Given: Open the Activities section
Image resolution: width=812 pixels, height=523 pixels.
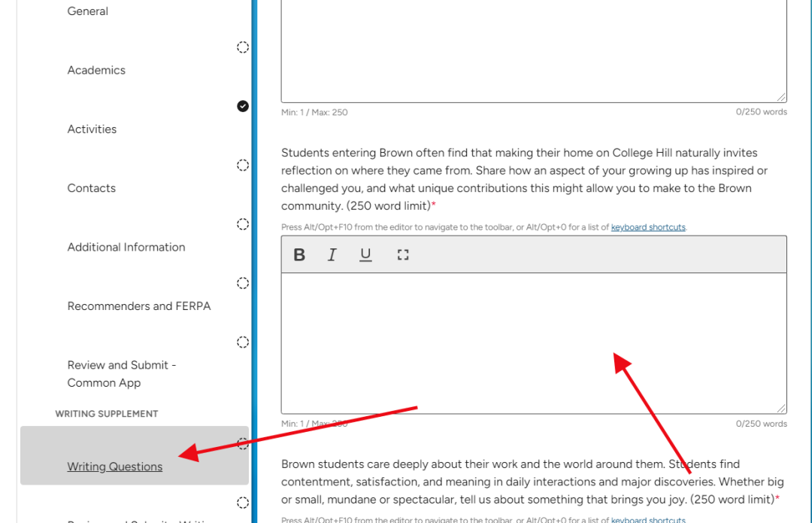Looking at the screenshot, I should [x=92, y=129].
